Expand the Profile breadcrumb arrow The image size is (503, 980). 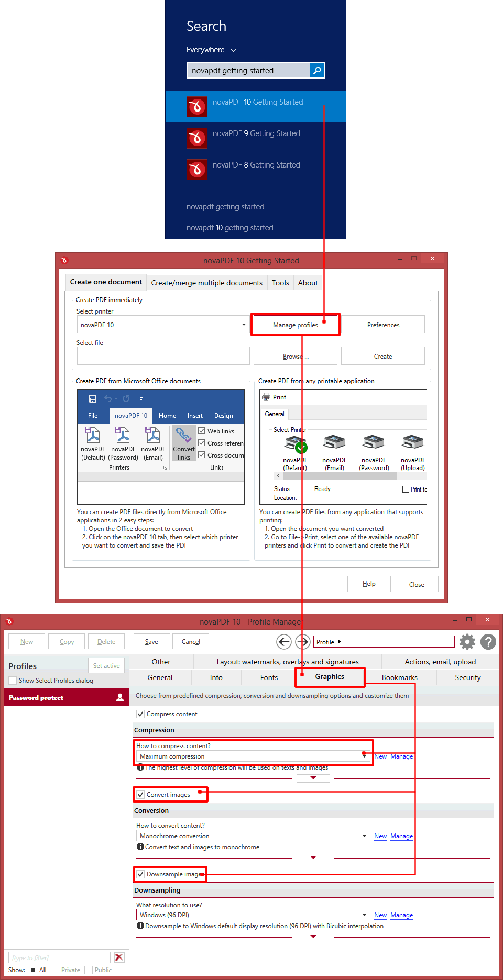pos(340,642)
